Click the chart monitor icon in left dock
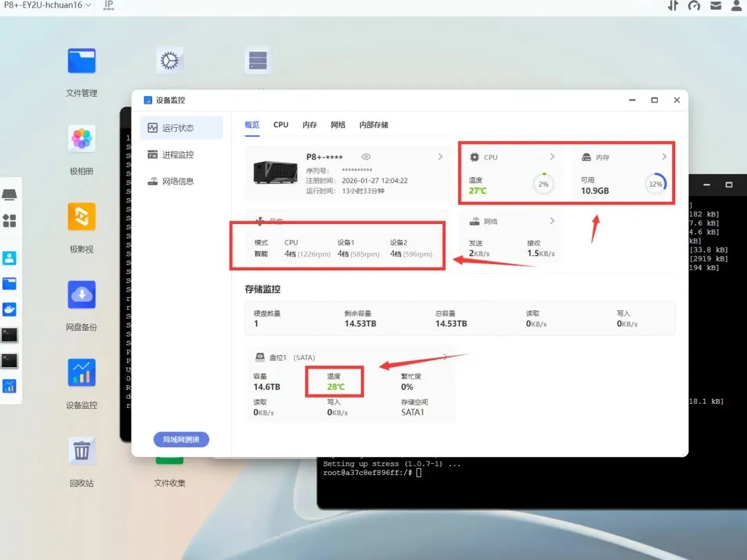 tap(10, 386)
